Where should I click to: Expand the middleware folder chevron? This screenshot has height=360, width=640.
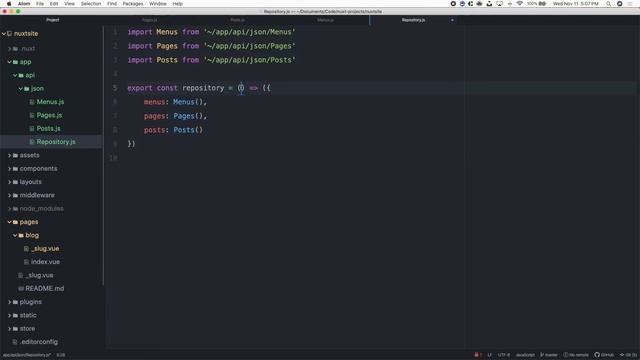tap(9, 196)
